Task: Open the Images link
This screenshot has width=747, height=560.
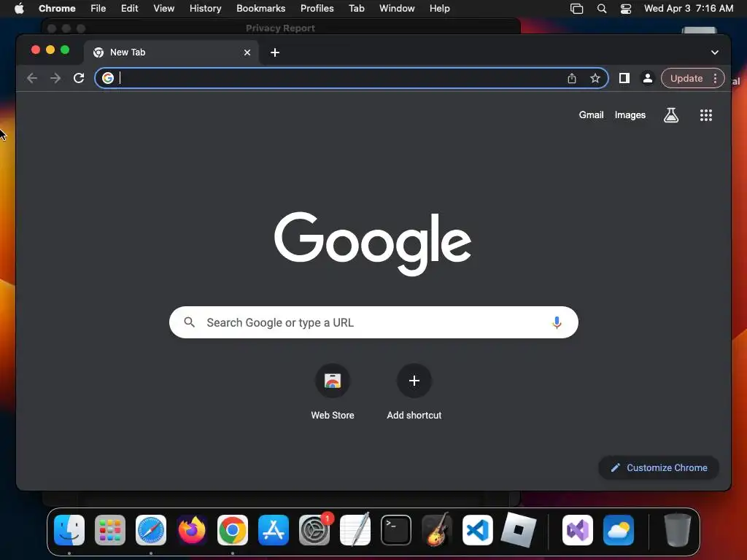Action: coord(630,114)
